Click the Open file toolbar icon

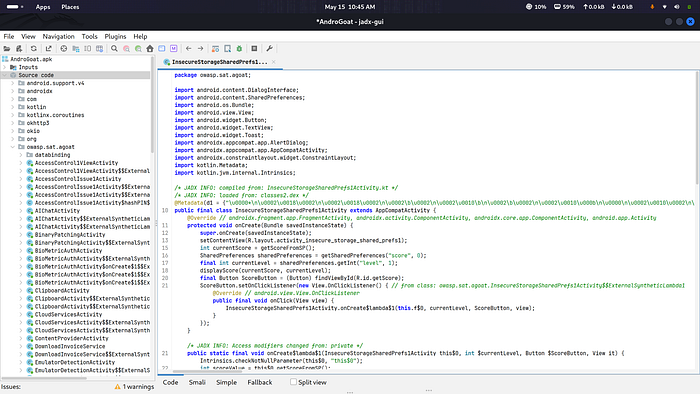pos(7,49)
